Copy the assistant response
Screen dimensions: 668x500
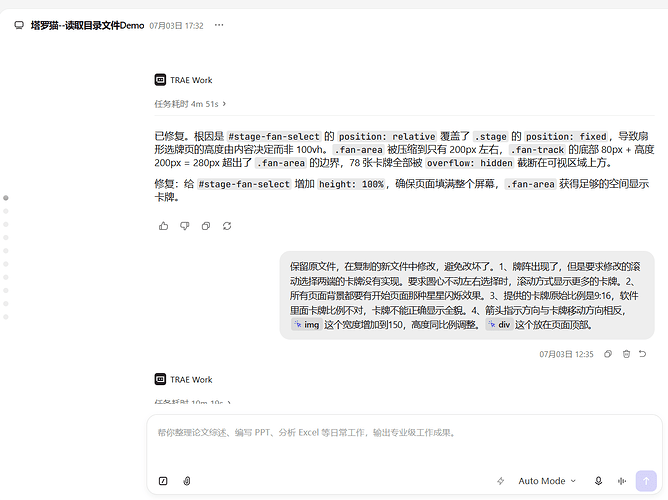point(206,226)
